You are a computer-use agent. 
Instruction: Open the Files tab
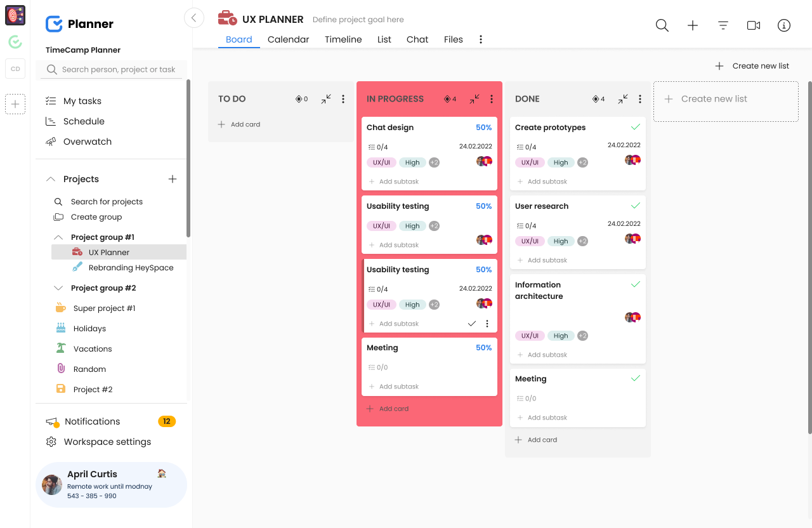point(454,39)
